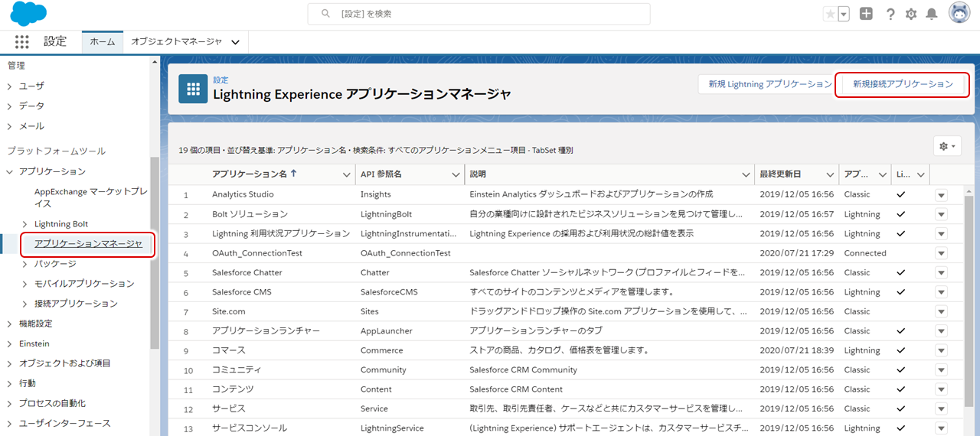
Task: Open row actions for コマース
Action: click(x=941, y=350)
